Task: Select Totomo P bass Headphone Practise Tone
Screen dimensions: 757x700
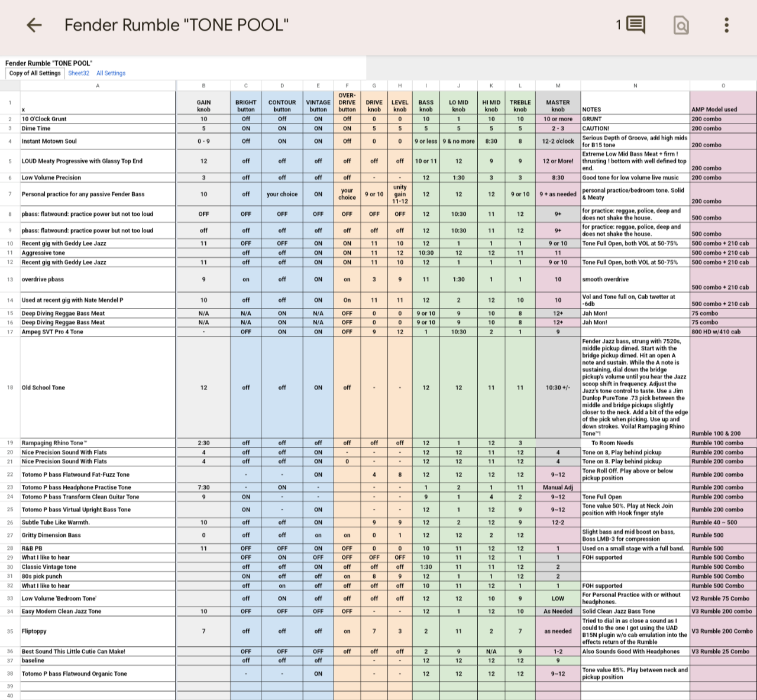Action: click(98, 487)
